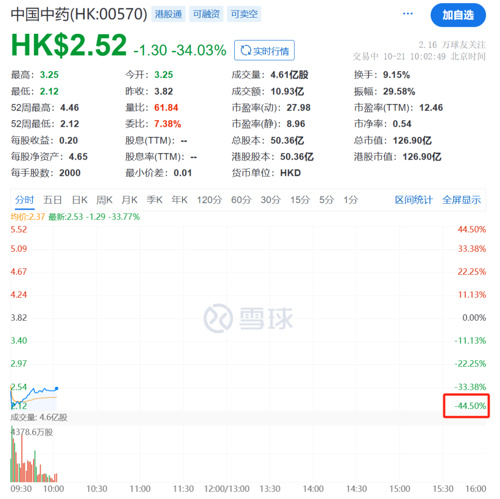Screen dimensions: 500x499
Task: Open the three-dot more options menu
Action: point(408,14)
